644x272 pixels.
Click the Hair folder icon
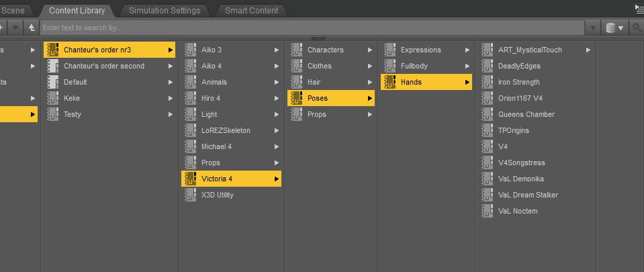point(297,82)
